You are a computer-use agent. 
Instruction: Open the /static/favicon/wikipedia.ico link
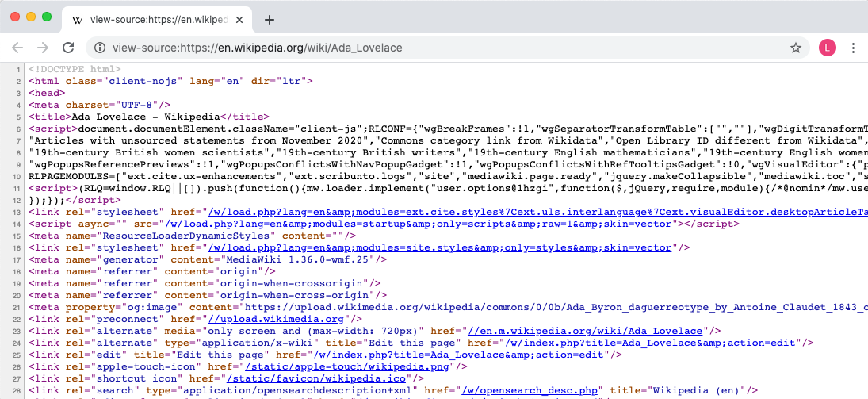click(316, 378)
